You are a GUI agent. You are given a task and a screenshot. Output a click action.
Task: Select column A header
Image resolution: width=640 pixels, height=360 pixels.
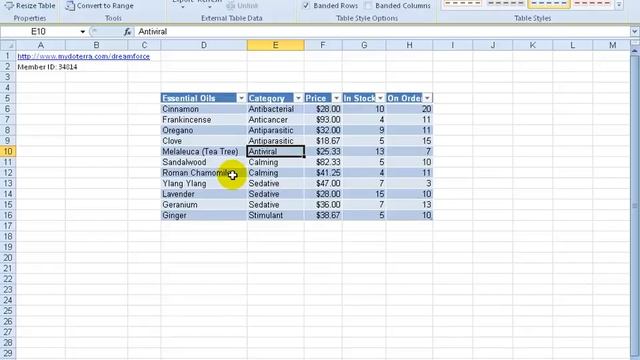[41, 45]
